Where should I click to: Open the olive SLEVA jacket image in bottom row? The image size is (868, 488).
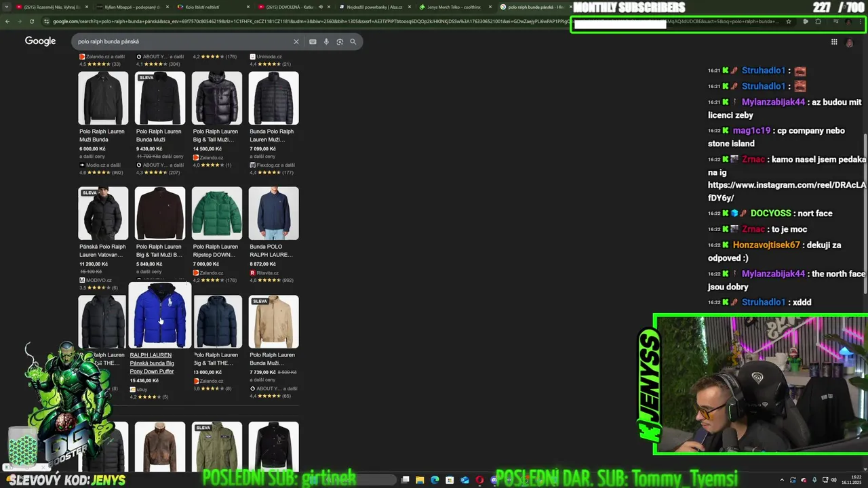point(217,447)
